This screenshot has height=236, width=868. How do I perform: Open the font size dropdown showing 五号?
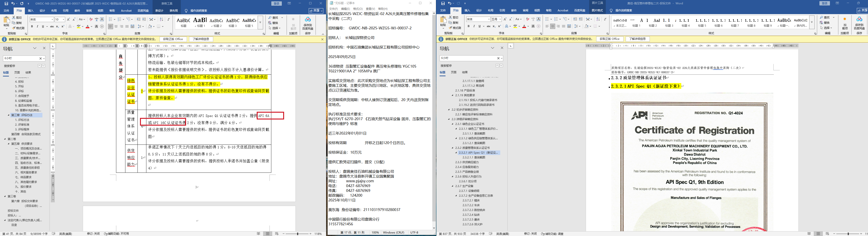(x=500, y=19)
